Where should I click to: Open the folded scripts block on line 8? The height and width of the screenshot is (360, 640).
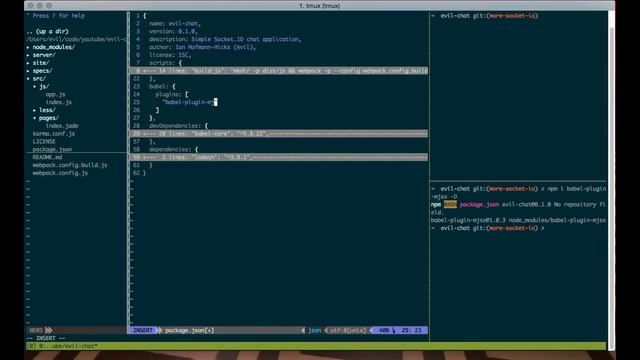pyautogui.click(x=279, y=71)
